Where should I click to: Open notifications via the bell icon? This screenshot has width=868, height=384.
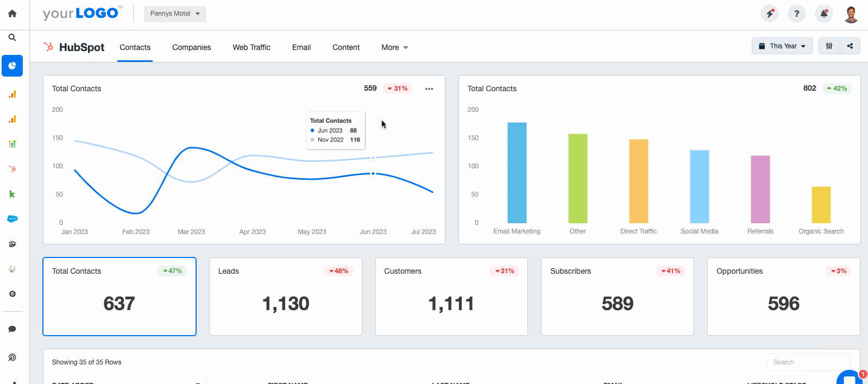[823, 14]
